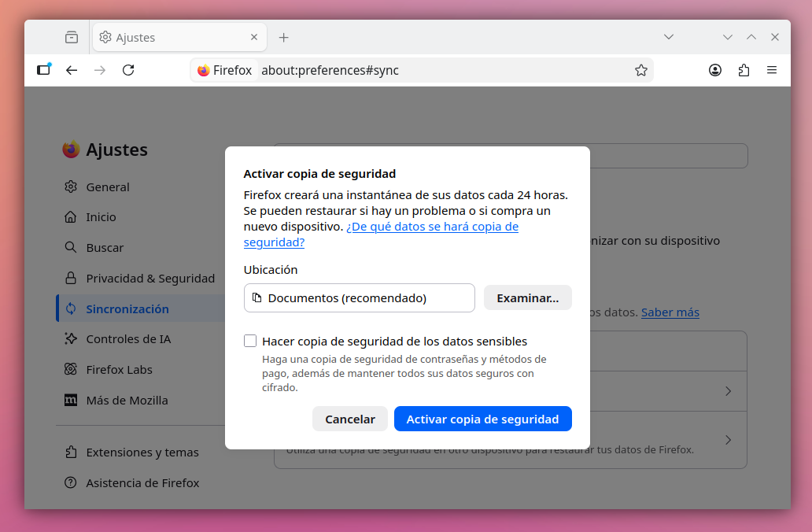Click the General gear icon in sidebar
Viewport: 812px width, 532px height.
[x=71, y=187]
